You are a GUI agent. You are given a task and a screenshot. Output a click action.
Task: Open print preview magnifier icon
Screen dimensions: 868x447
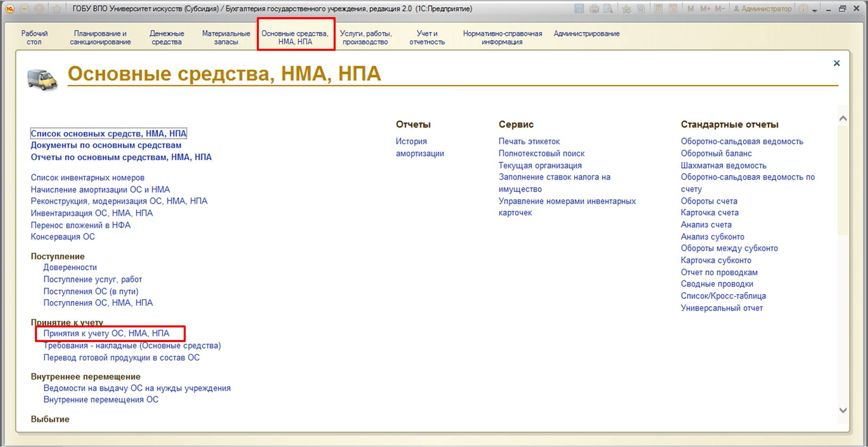[608, 9]
